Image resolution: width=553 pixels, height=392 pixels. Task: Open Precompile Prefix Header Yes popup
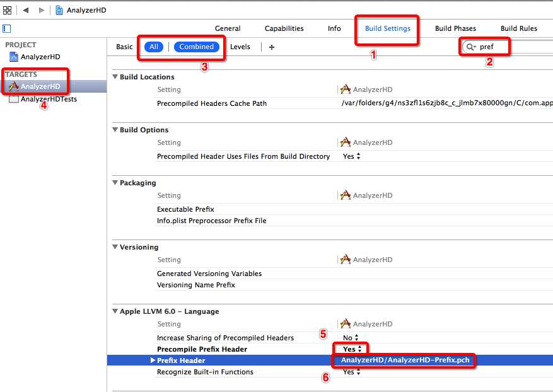pyautogui.click(x=352, y=349)
